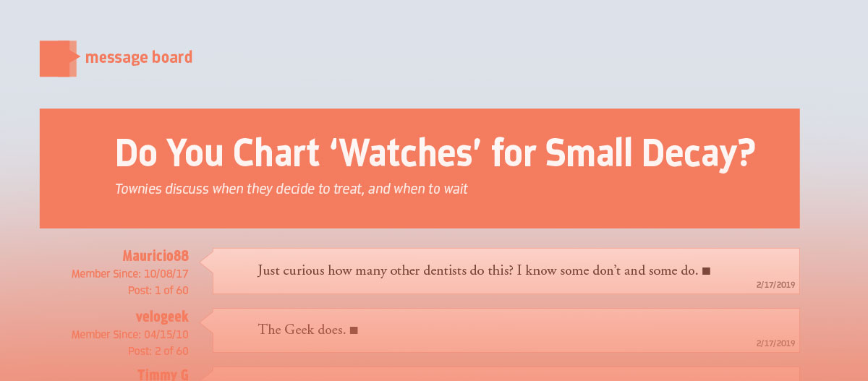Open Timmy G's username

click(163, 374)
